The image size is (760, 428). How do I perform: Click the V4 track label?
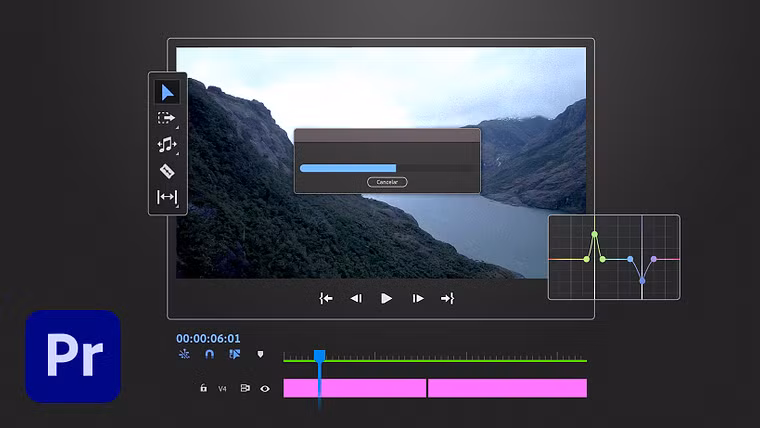(x=222, y=389)
